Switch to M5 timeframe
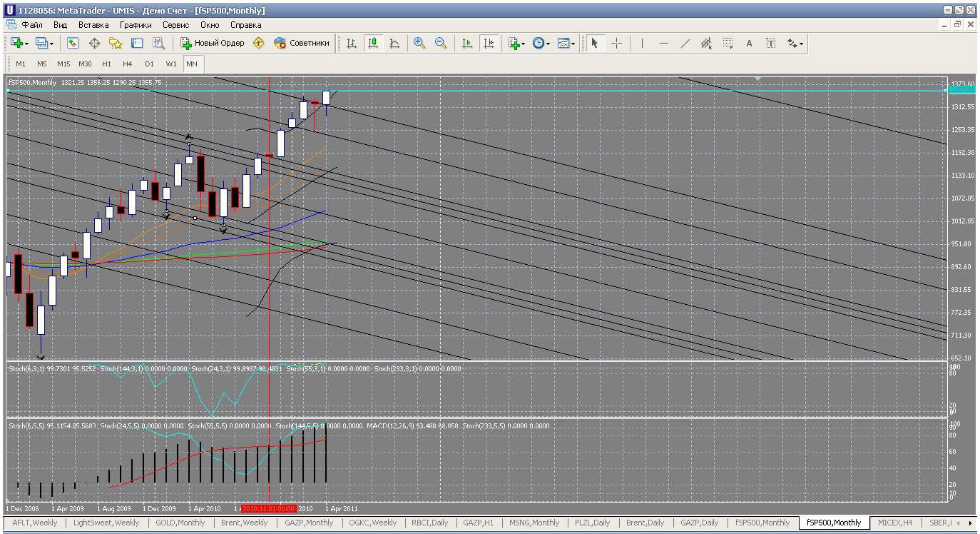 42,64
